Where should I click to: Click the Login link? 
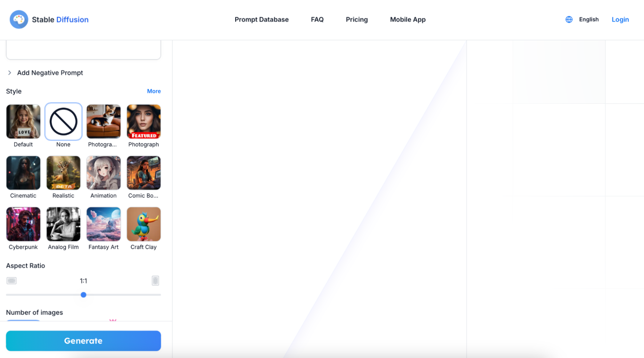click(x=620, y=19)
